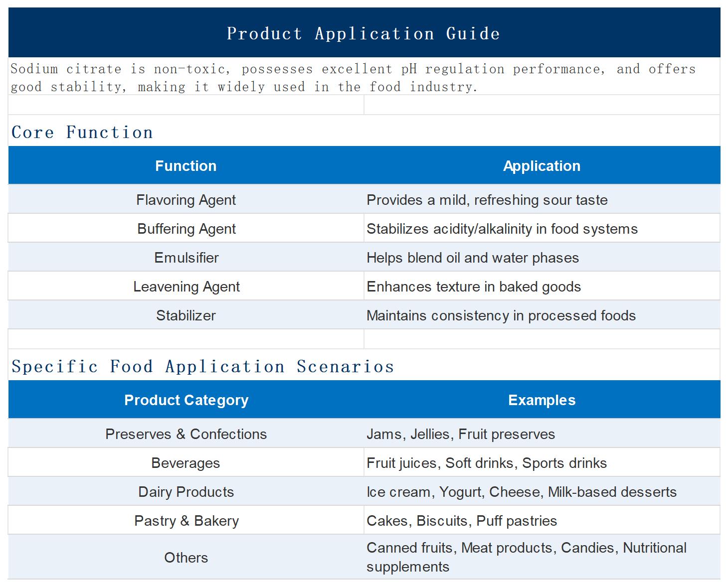The width and height of the screenshot is (728, 587).
Task: Select the Pastry & Bakery cell
Action: pos(186,520)
